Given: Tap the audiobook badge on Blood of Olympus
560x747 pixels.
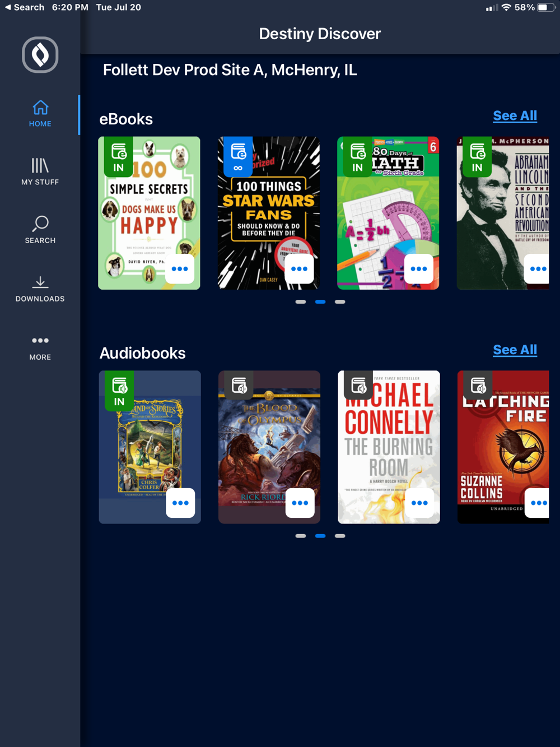Looking at the screenshot, I should [x=239, y=384].
